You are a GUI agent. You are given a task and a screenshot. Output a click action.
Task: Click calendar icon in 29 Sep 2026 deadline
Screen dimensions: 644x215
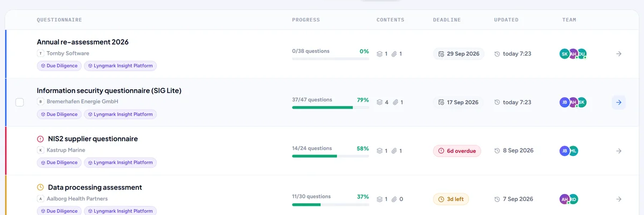pos(441,54)
